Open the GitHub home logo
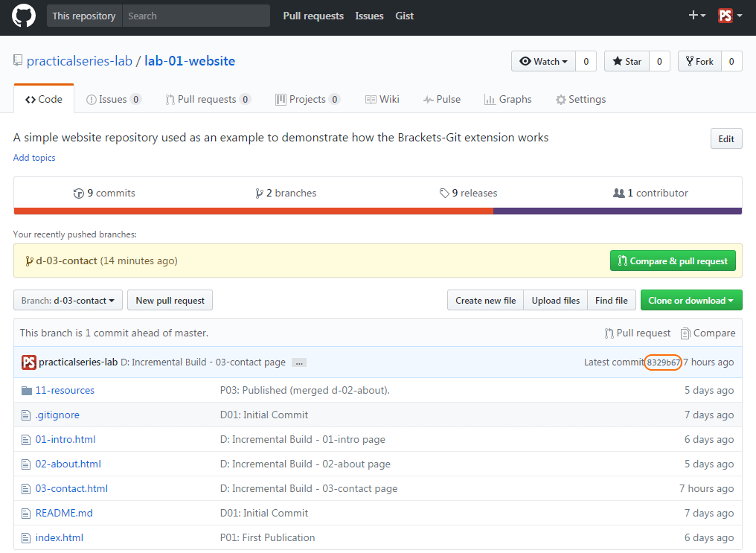Image resolution: width=756 pixels, height=553 pixels. coord(24,16)
